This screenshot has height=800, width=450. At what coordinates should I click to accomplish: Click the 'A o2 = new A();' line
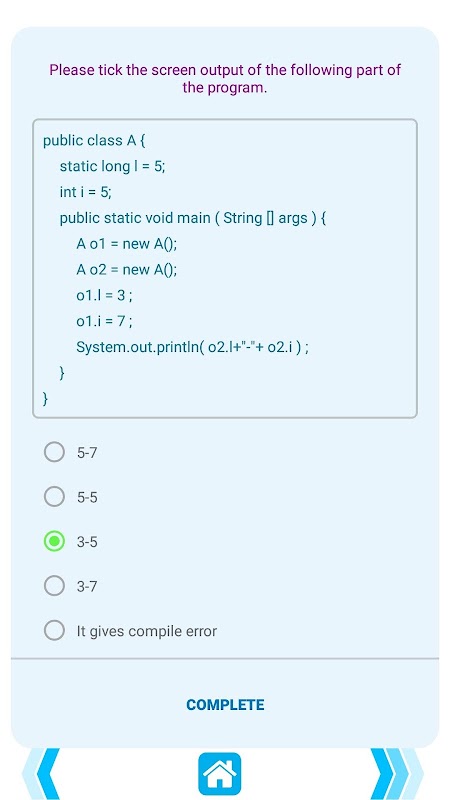[127, 270]
